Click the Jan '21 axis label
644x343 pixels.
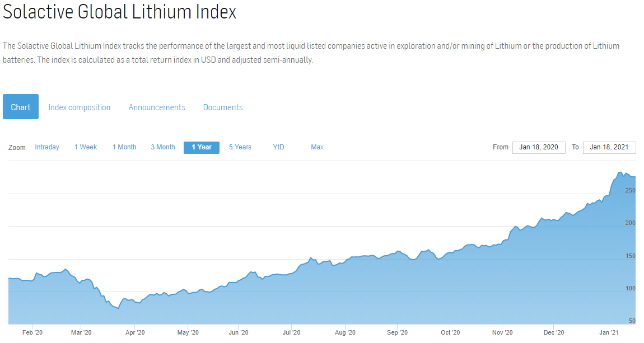click(609, 332)
